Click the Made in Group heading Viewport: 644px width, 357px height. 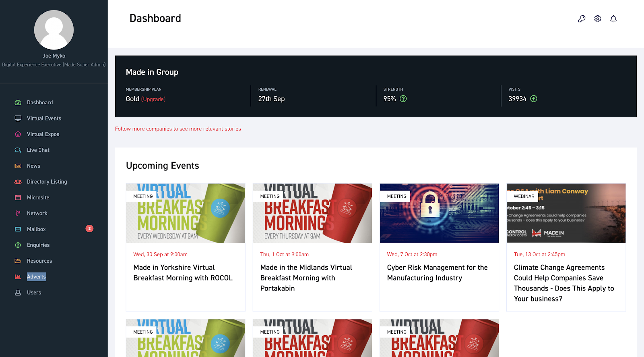pos(152,72)
